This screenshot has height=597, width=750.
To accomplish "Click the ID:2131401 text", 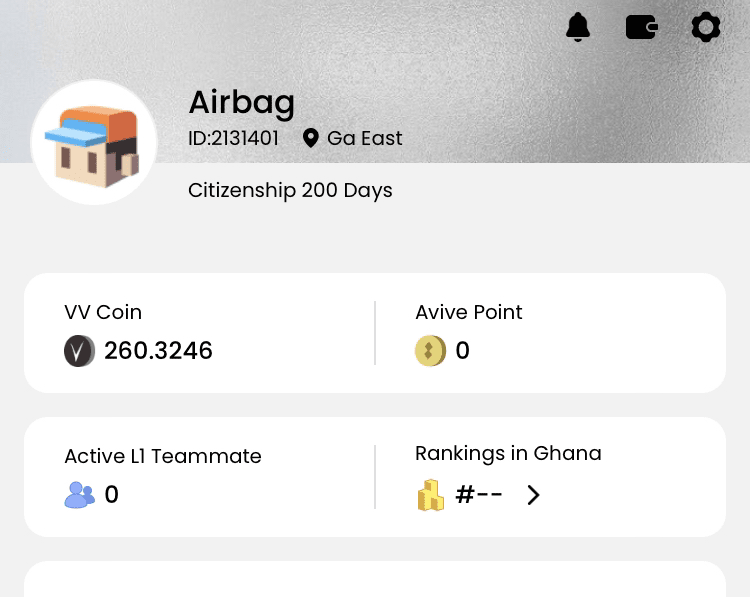I will [233, 138].
